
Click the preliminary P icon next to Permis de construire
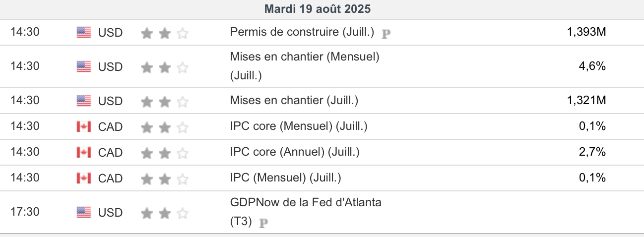pyautogui.click(x=386, y=34)
